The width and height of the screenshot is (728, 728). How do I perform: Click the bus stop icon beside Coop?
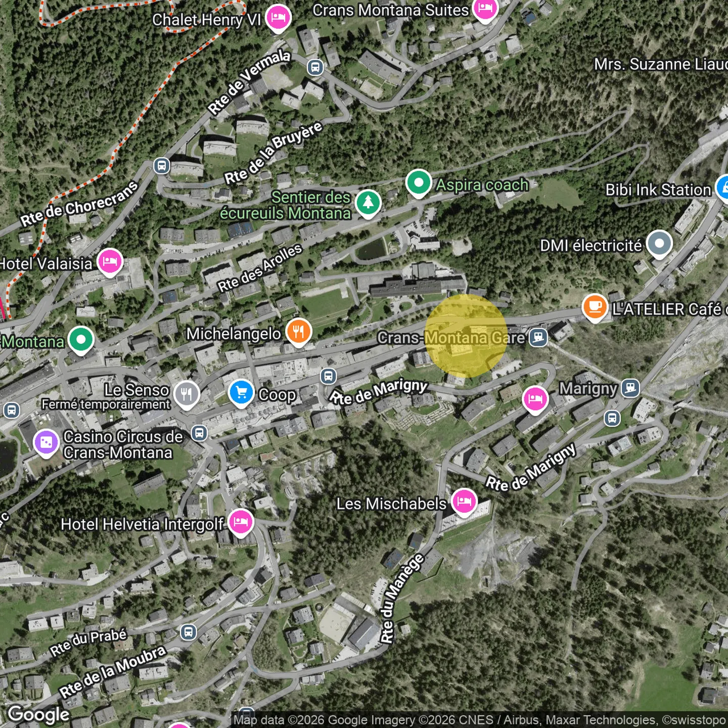point(328,376)
